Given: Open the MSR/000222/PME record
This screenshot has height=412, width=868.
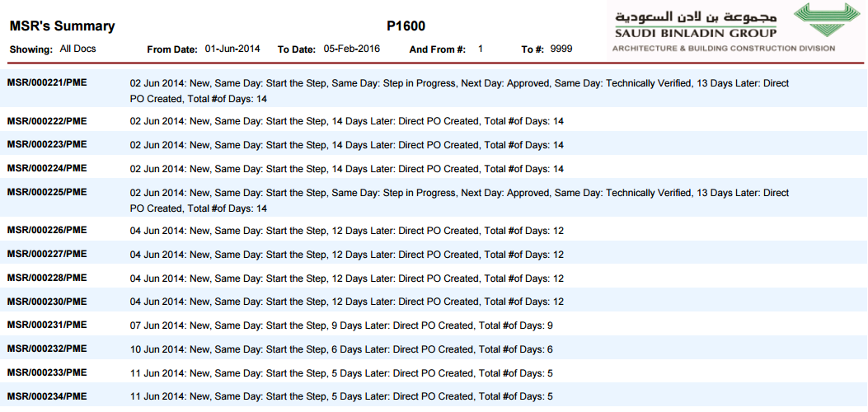Looking at the screenshot, I should tap(47, 120).
